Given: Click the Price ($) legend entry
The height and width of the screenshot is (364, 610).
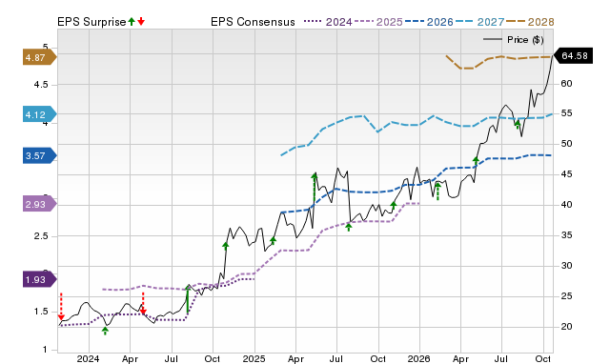Looking at the screenshot, I should pyautogui.click(x=514, y=39).
